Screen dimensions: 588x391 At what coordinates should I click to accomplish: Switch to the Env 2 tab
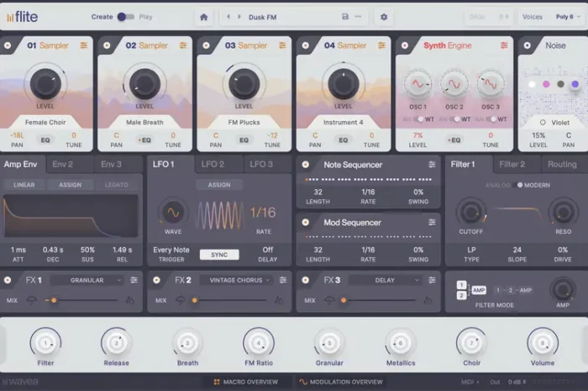(x=62, y=165)
